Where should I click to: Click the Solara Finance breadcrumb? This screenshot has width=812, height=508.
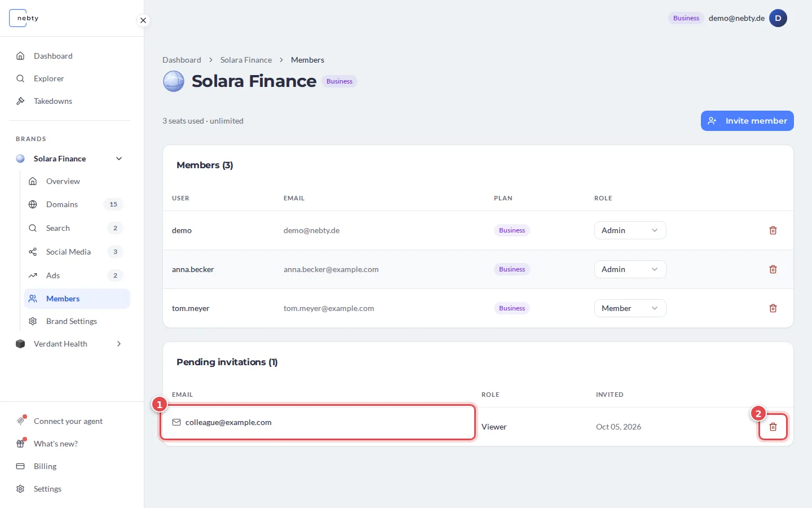(x=246, y=60)
